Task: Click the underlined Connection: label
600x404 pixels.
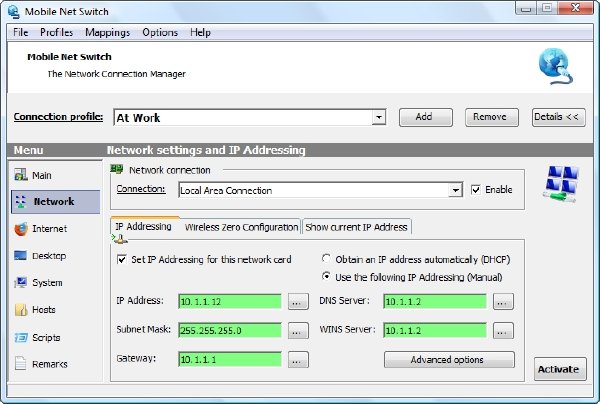Action: pyautogui.click(x=141, y=189)
